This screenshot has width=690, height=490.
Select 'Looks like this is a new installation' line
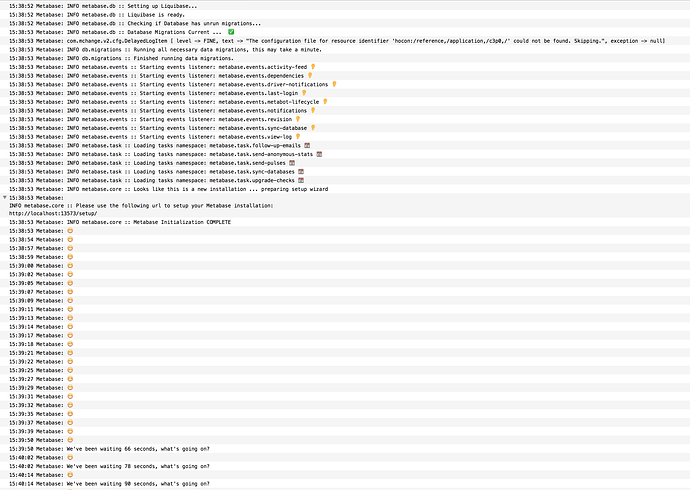click(345, 189)
